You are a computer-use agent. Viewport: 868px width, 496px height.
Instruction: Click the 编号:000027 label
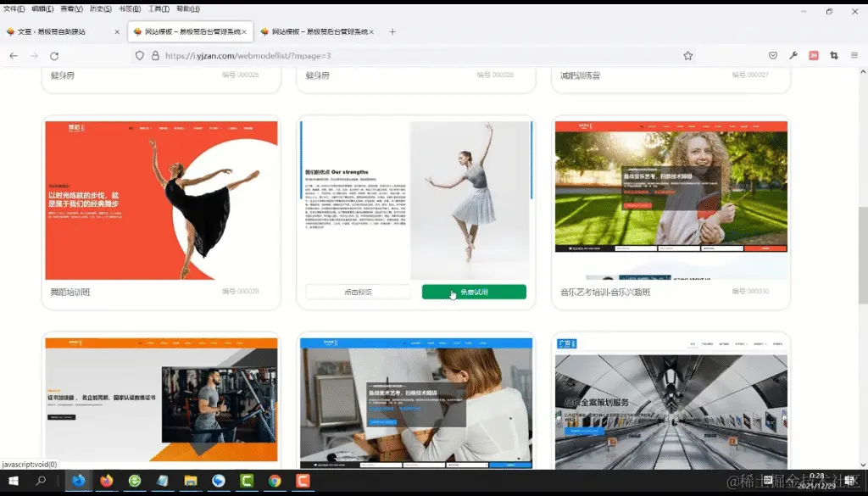[x=750, y=75]
